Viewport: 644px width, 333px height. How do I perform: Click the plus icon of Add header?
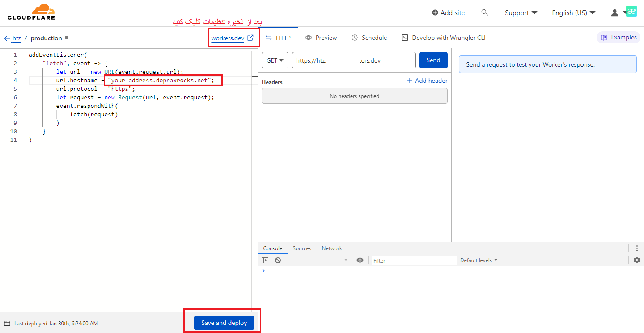[x=410, y=81]
